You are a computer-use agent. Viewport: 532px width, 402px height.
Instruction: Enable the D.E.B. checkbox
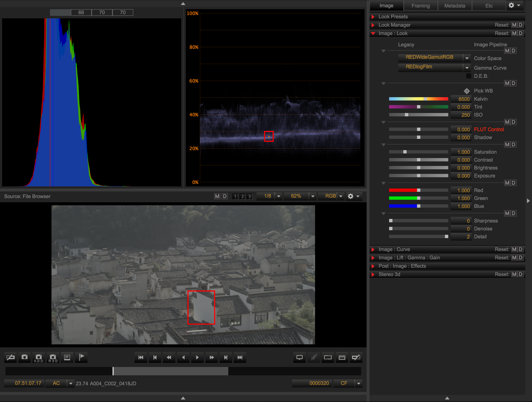468,76
